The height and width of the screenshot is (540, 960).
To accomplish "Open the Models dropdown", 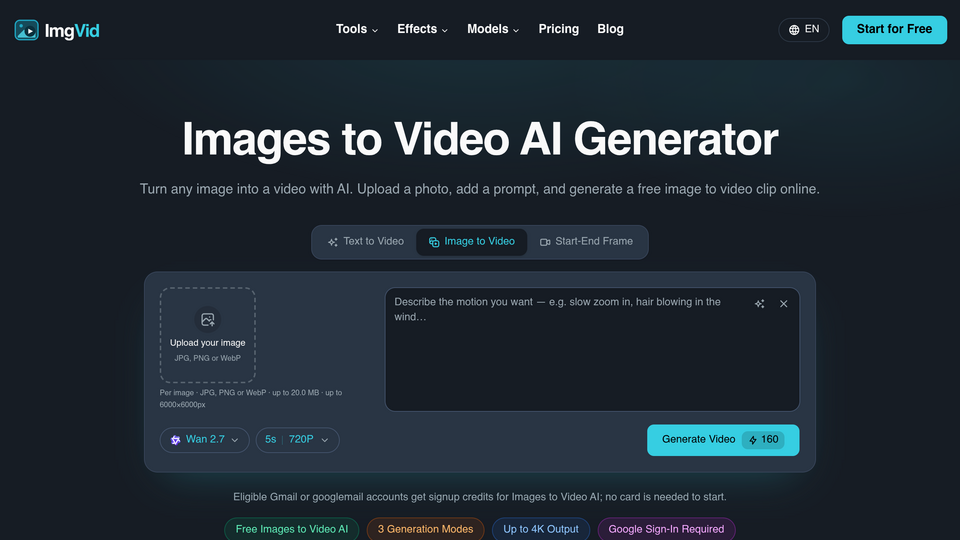I will (493, 29).
